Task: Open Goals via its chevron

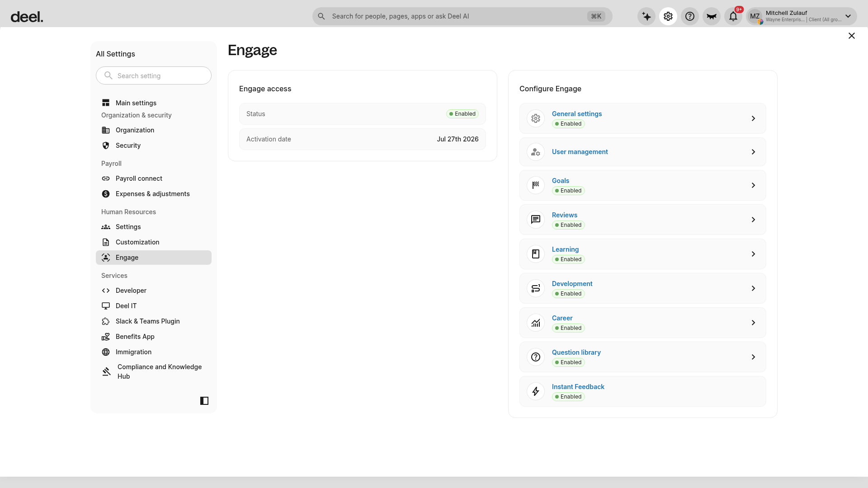Action: pos(753,185)
